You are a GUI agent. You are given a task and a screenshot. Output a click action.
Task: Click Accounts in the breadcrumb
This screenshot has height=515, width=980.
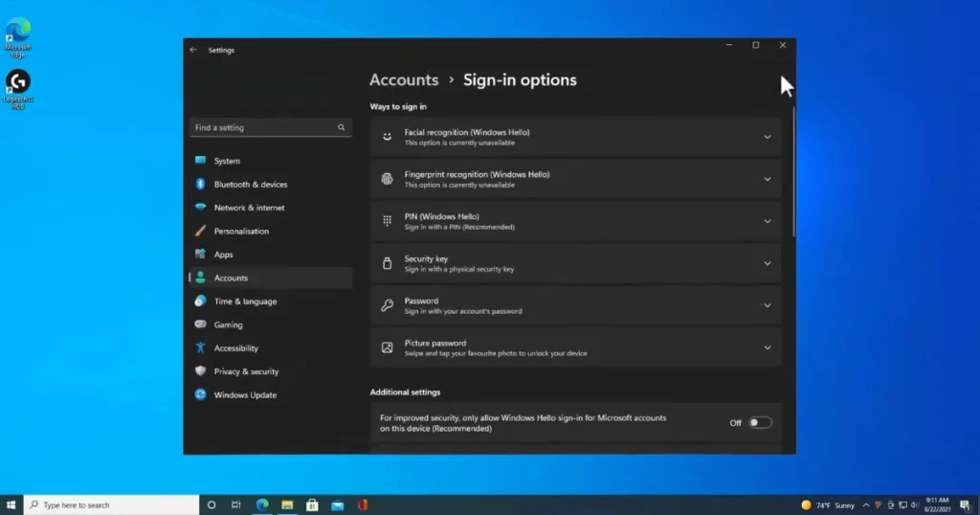coord(404,80)
